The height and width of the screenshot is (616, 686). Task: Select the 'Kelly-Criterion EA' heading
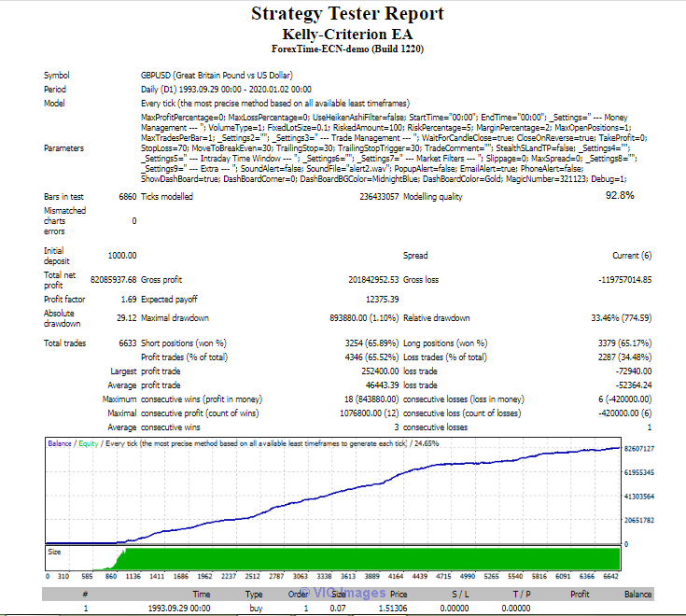click(347, 35)
